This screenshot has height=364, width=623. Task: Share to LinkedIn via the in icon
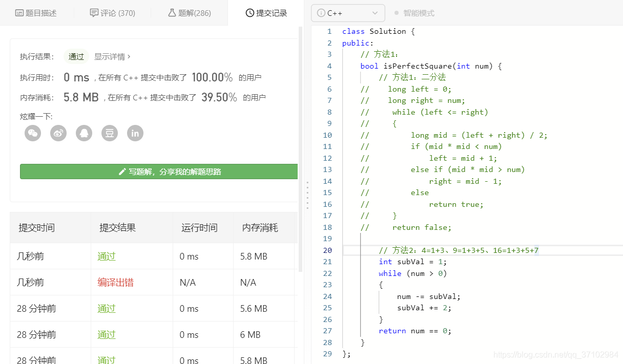coord(135,133)
